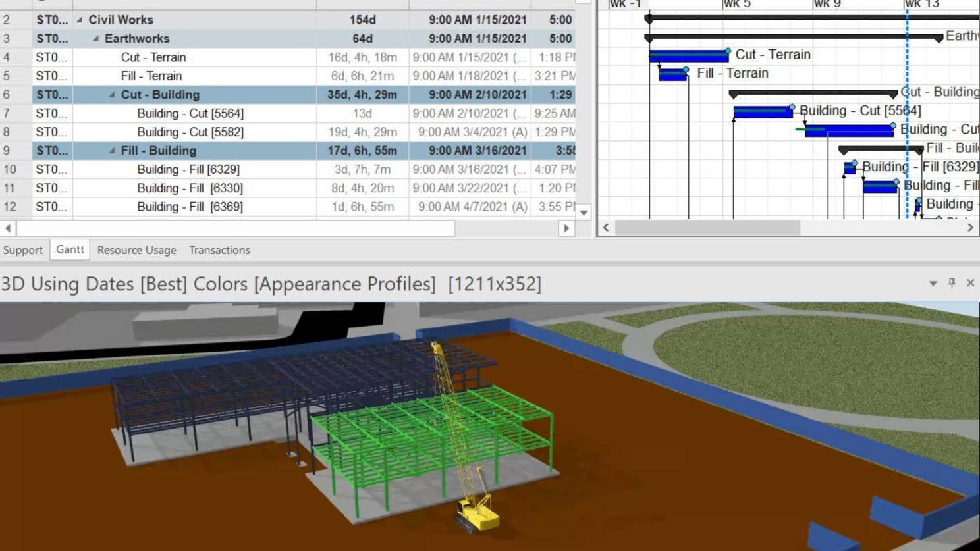The height and width of the screenshot is (551, 980).
Task: Open the 3D panel dropdown menu
Action: pos(933,283)
